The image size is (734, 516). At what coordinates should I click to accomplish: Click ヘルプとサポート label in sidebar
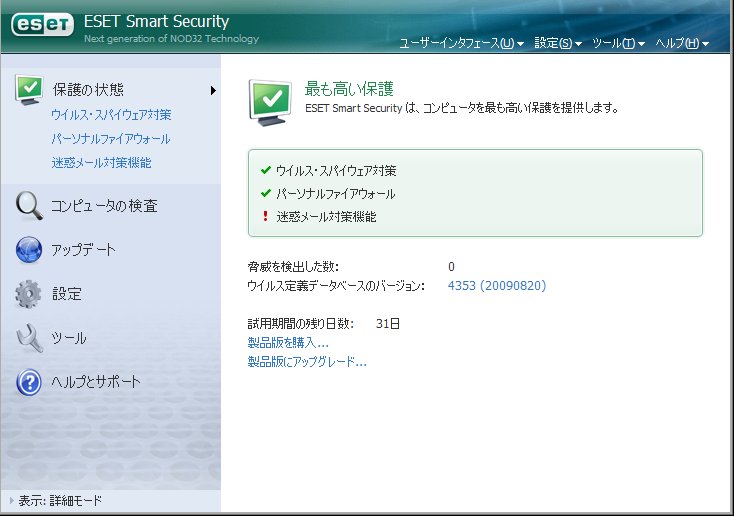click(95, 382)
